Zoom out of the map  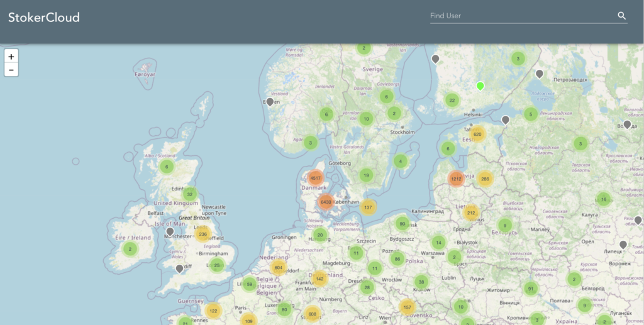click(11, 70)
